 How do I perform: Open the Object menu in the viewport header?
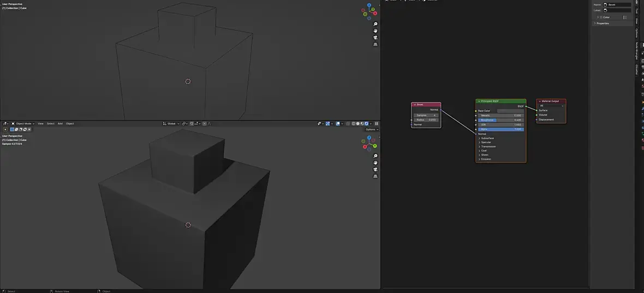pos(70,123)
